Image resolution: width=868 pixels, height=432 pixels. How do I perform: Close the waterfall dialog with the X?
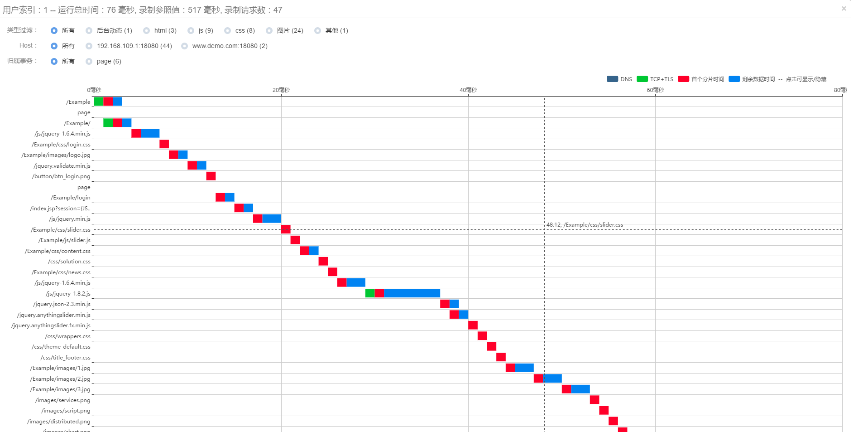(x=844, y=9)
